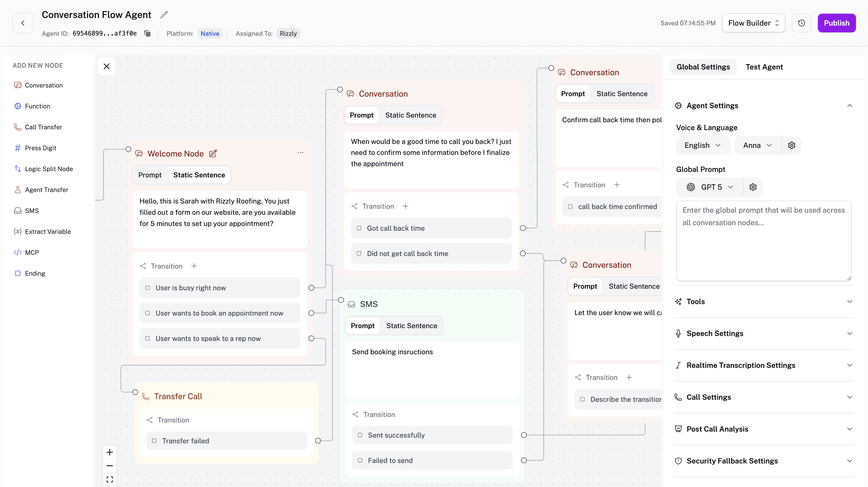The height and width of the screenshot is (487, 868).
Task: Copy the Agent ID
Action: 147,33
